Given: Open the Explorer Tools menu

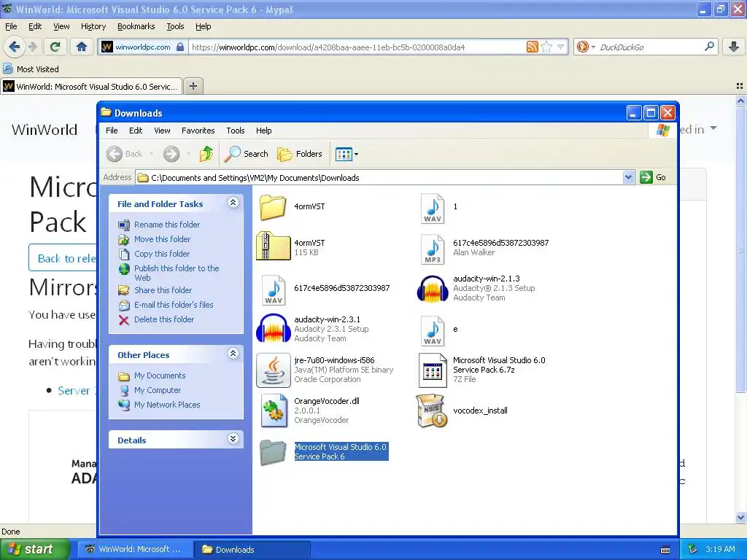Looking at the screenshot, I should click(236, 131).
